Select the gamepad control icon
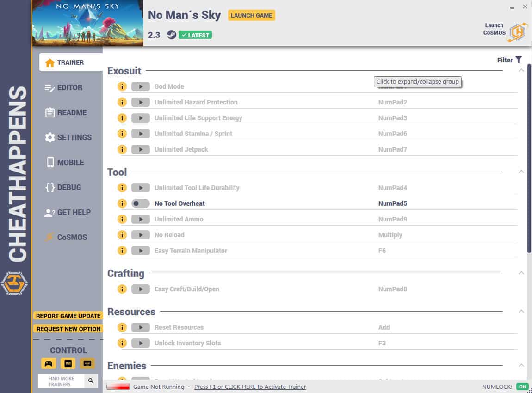 (49, 363)
